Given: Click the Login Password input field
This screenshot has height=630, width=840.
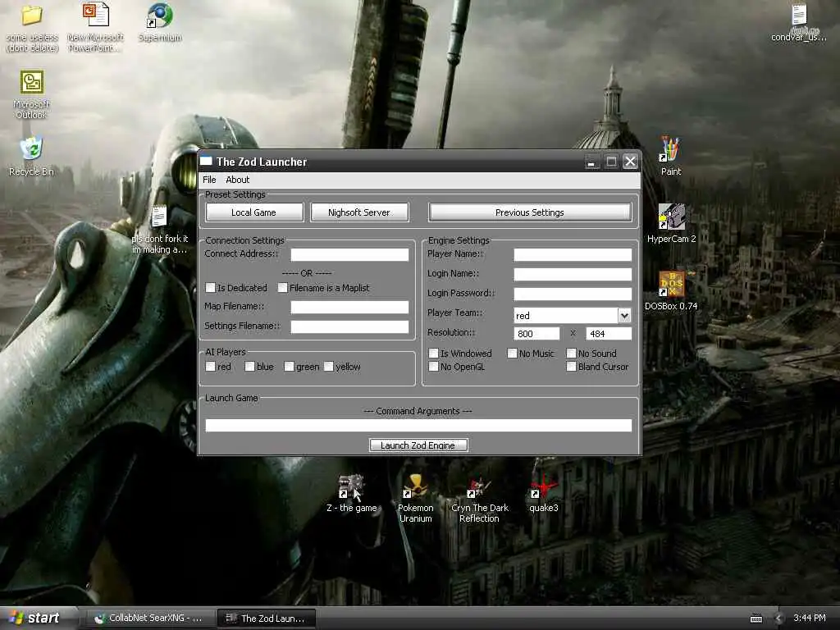Looking at the screenshot, I should click(x=572, y=294).
